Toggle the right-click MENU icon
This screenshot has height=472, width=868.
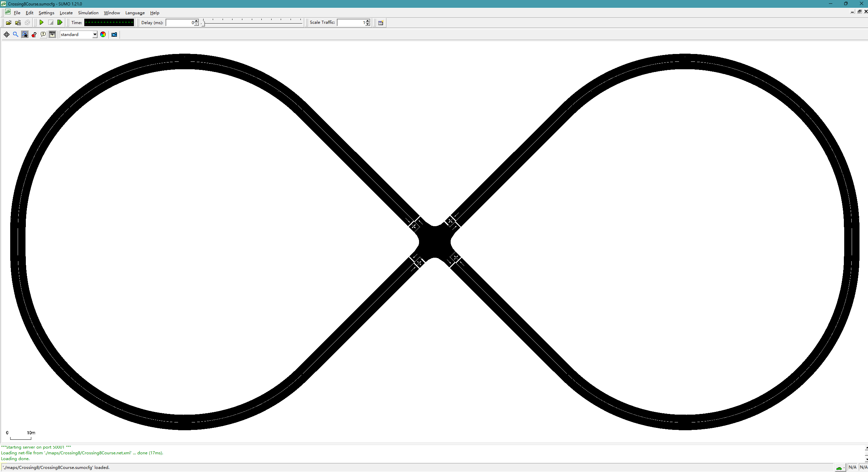[52, 34]
